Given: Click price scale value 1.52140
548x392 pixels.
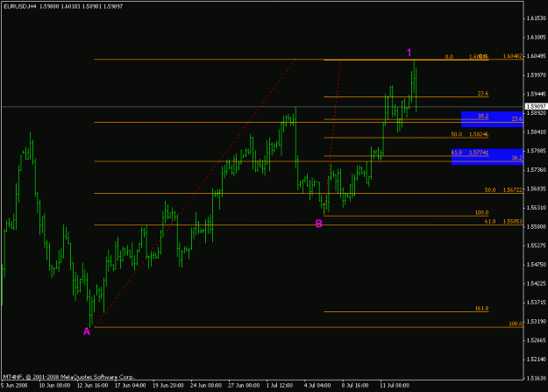Looking at the screenshot, I should pyautogui.click(x=536, y=360).
